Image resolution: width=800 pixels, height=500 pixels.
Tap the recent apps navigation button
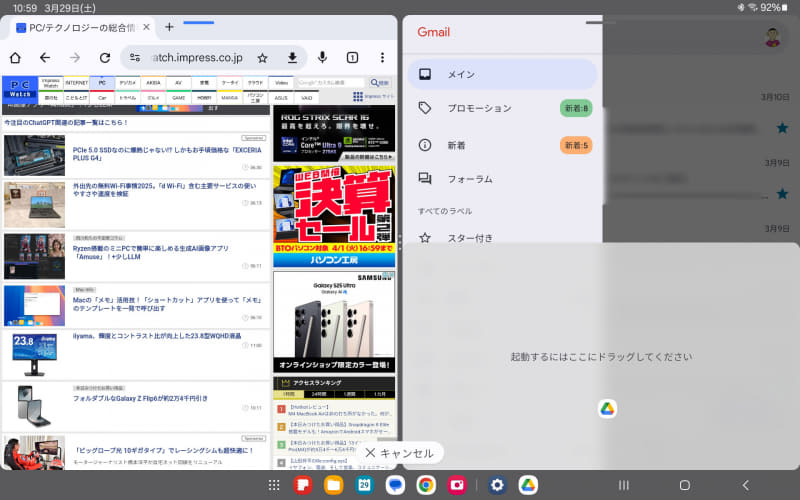[623, 485]
